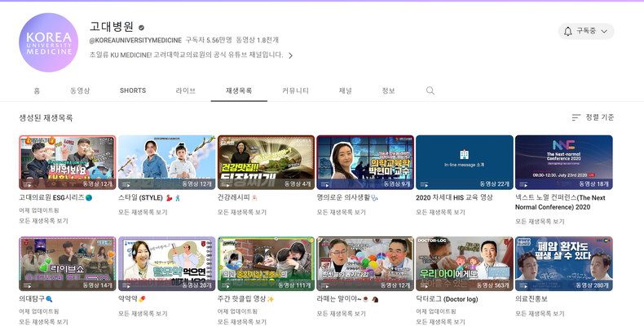This screenshot has height=331, width=644.
Task: Click the 약악약 playlist title
Action: click(132, 299)
